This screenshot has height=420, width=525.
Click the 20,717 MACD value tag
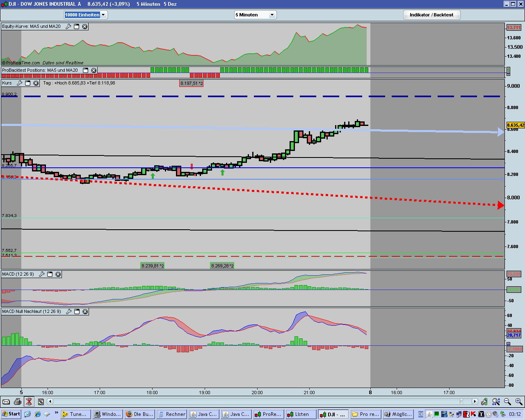click(514, 336)
